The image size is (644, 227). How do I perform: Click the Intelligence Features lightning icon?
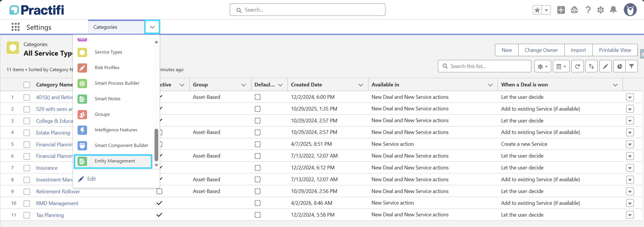click(x=82, y=130)
